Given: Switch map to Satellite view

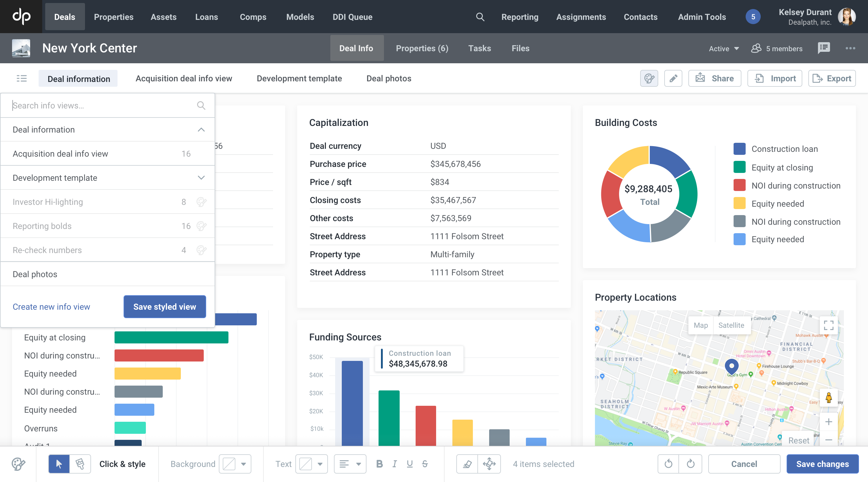Looking at the screenshot, I should click(731, 325).
